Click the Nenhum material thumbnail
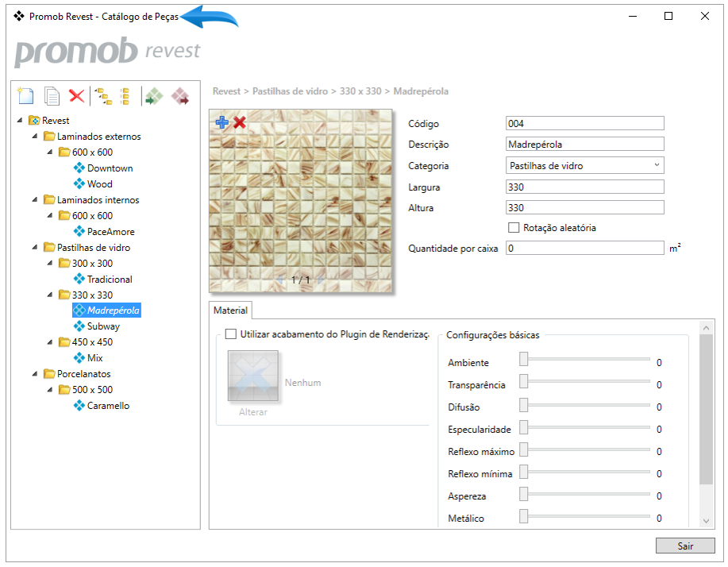The width and height of the screenshot is (728, 567). (253, 376)
